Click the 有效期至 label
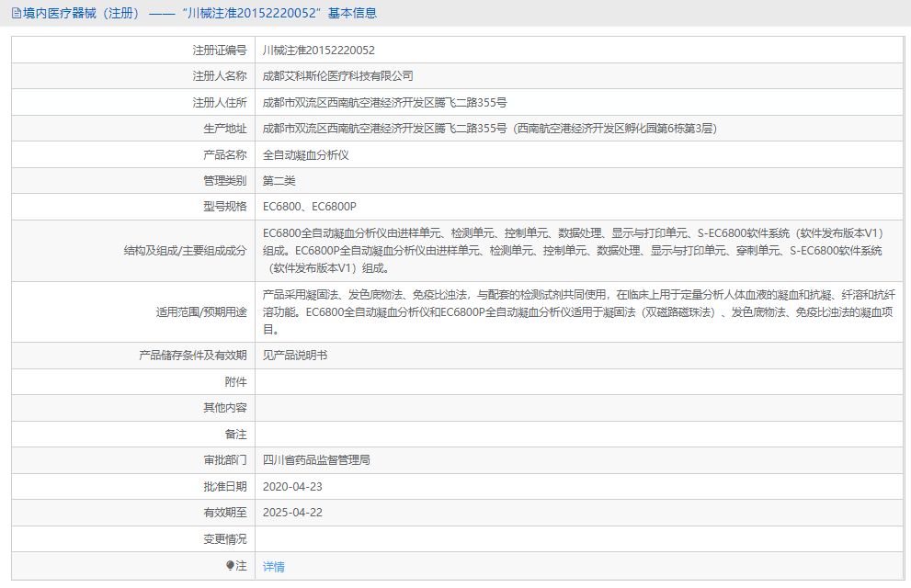 [x=225, y=512]
